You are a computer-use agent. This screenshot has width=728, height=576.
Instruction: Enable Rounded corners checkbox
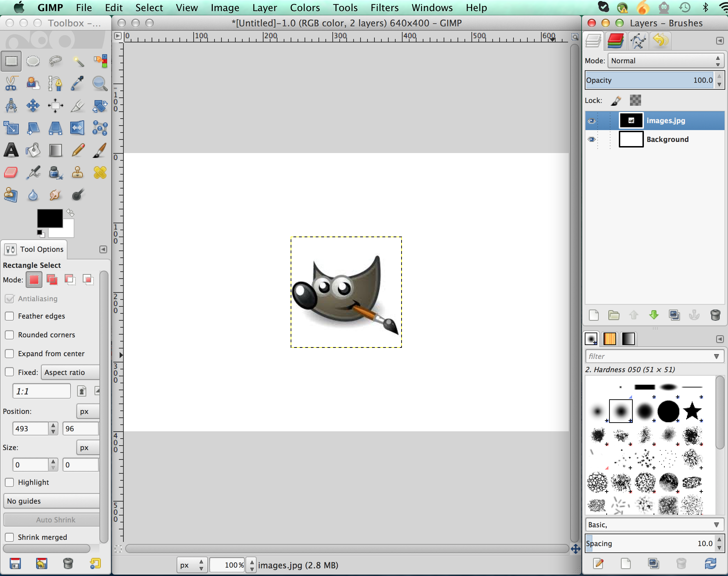click(9, 334)
